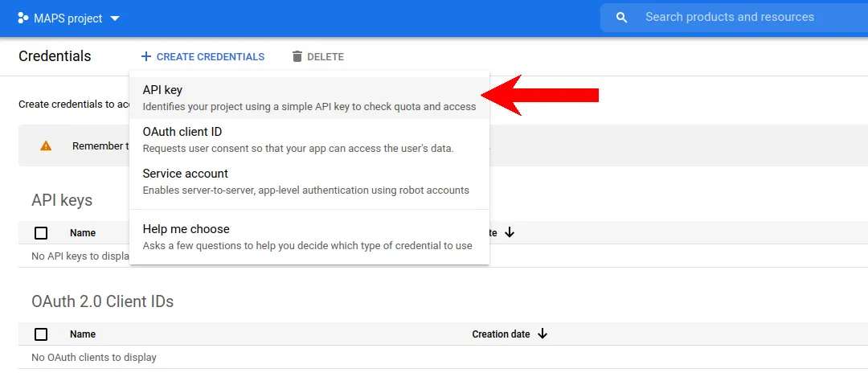Click the DELETE button label

coord(325,56)
